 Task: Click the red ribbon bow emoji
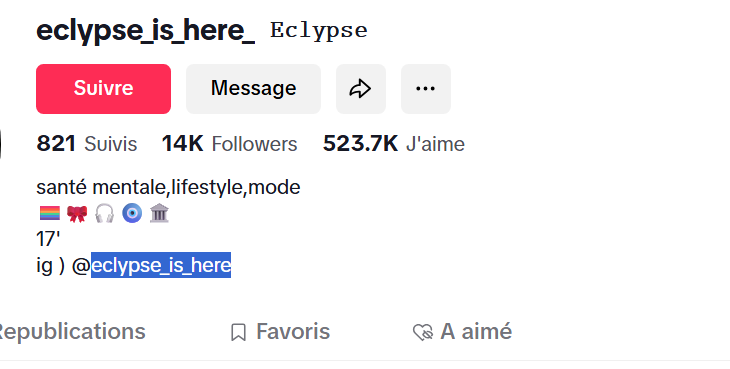77,214
